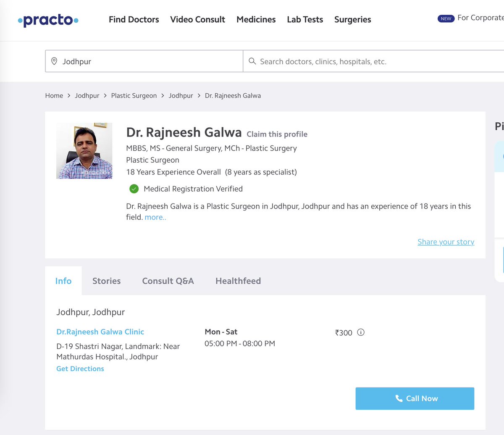Click the doctor's profile photo
Image resolution: width=504 pixels, height=435 pixels.
click(84, 151)
